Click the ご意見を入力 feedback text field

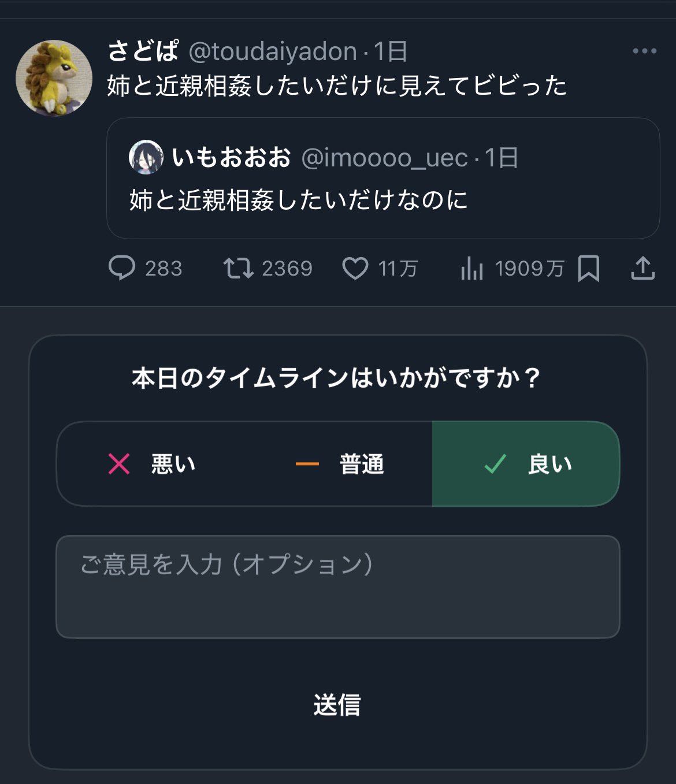click(x=337, y=586)
